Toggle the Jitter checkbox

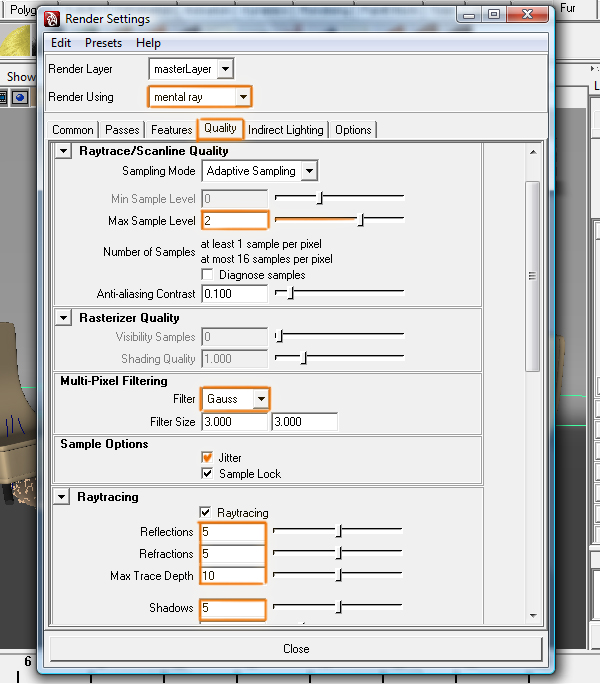[207, 457]
